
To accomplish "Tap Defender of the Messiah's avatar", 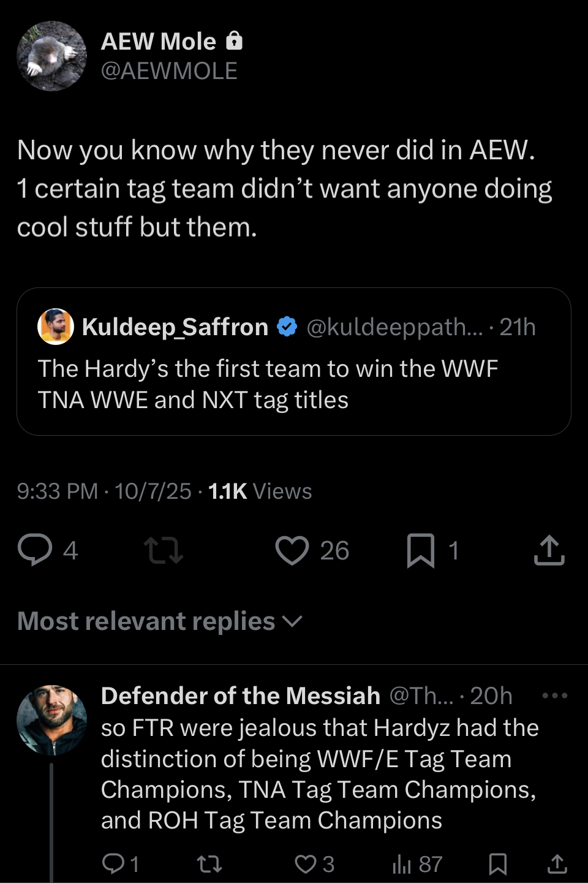I will (52, 721).
